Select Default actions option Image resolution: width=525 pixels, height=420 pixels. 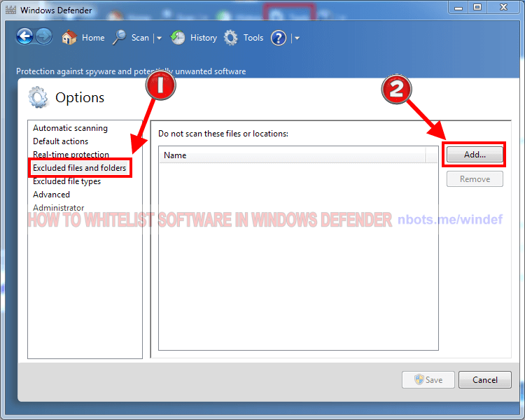[x=61, y=141]
